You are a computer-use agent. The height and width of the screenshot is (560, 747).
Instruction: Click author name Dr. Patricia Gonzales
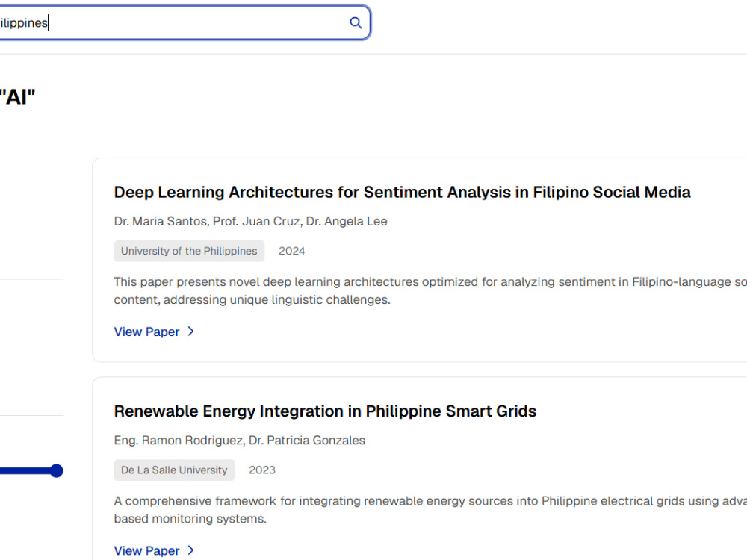click(x=307, y=441)
